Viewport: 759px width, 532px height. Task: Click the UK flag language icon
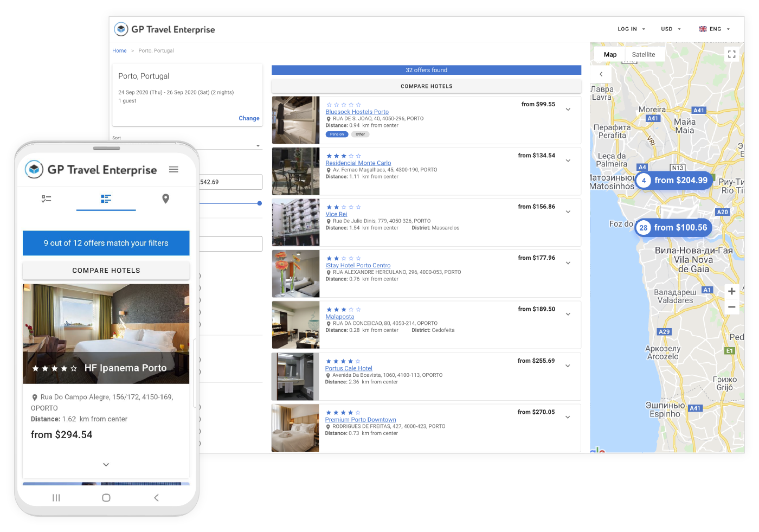[703, 29]
